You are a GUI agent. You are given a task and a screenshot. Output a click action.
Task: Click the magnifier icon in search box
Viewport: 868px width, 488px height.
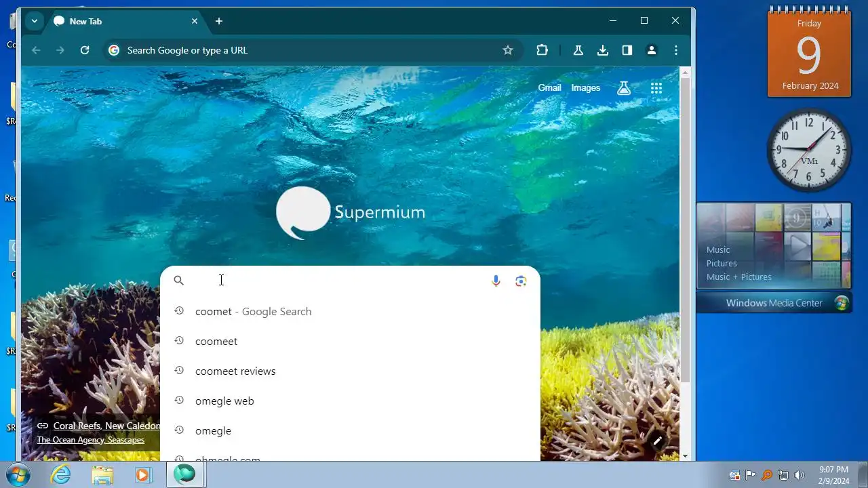(179, 281)
